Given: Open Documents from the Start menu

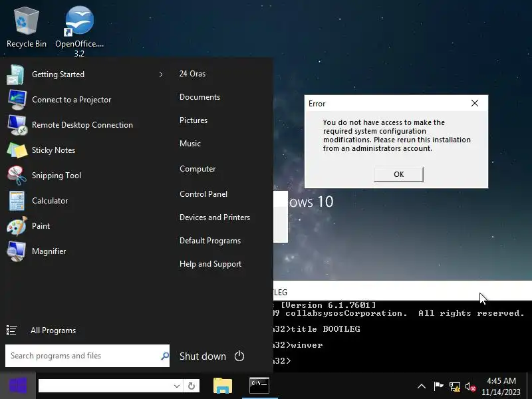Looking at the screenshot, I should tap(200, 97).
